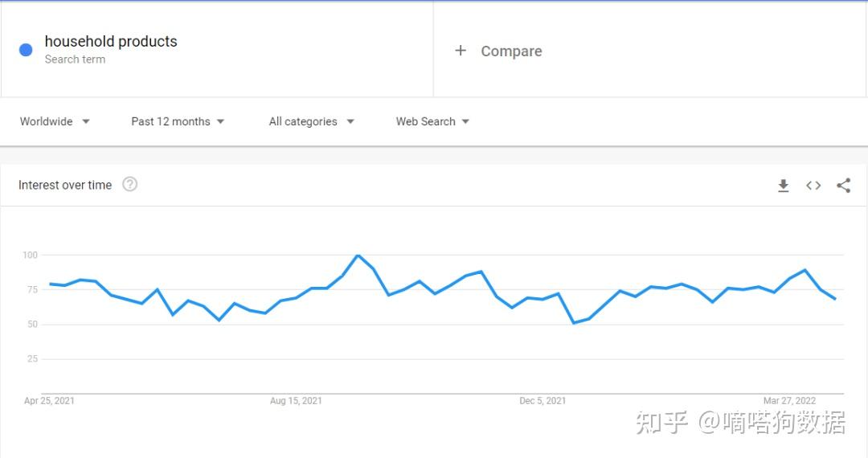Click the chart peak at 100

pos(358,256)
